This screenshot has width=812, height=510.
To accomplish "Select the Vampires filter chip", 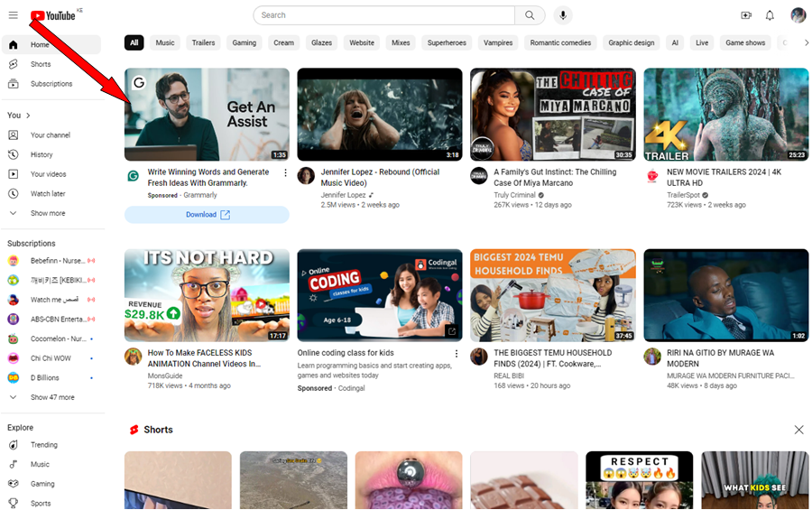I will (x=498, y=43).
